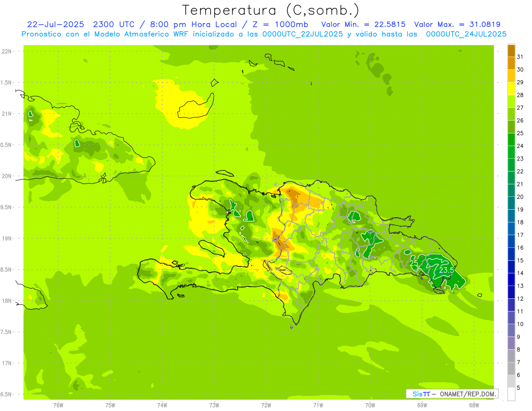Click the colorbar label "10"
The width and height of the screenshot is (532, 411).
[520, 324]
